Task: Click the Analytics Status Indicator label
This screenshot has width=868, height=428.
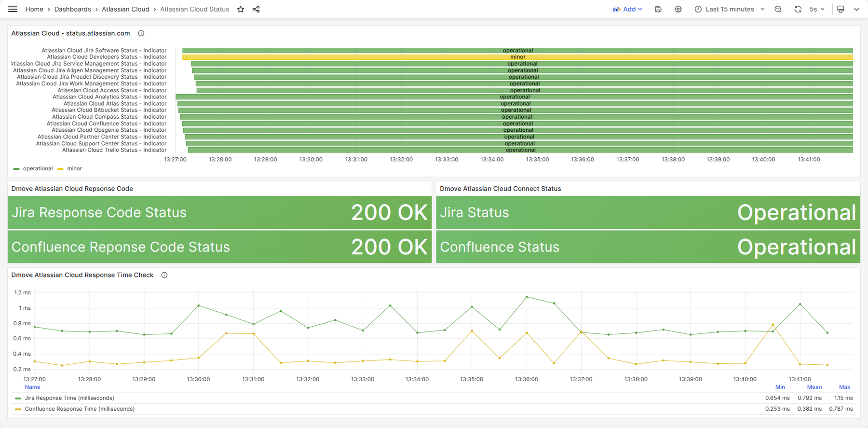Action: tap(110, 97)
